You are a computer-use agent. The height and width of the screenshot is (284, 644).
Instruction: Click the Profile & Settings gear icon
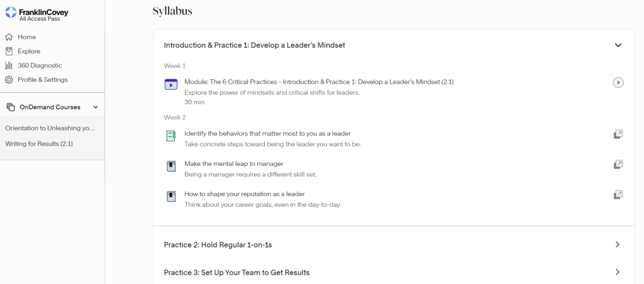coord(9,80)
